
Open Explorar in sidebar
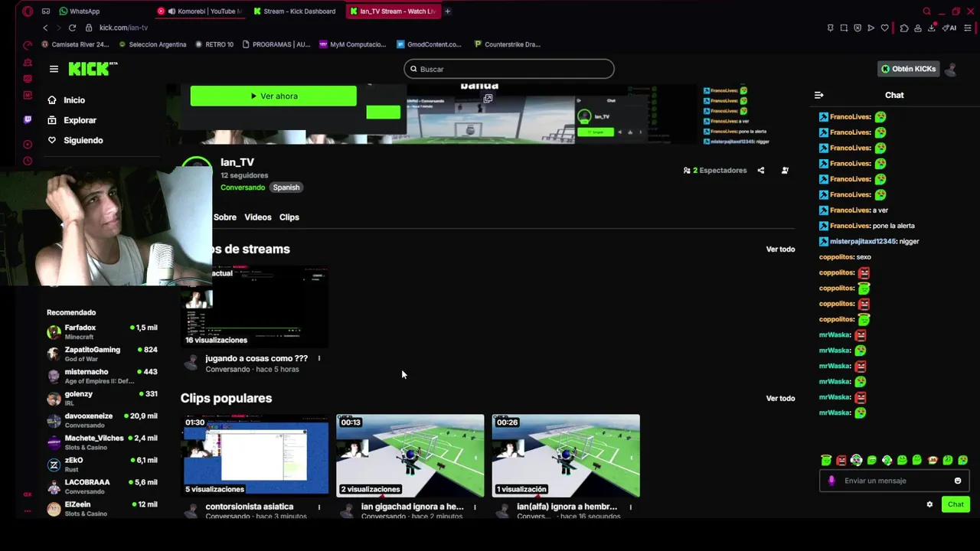point(71,120)
